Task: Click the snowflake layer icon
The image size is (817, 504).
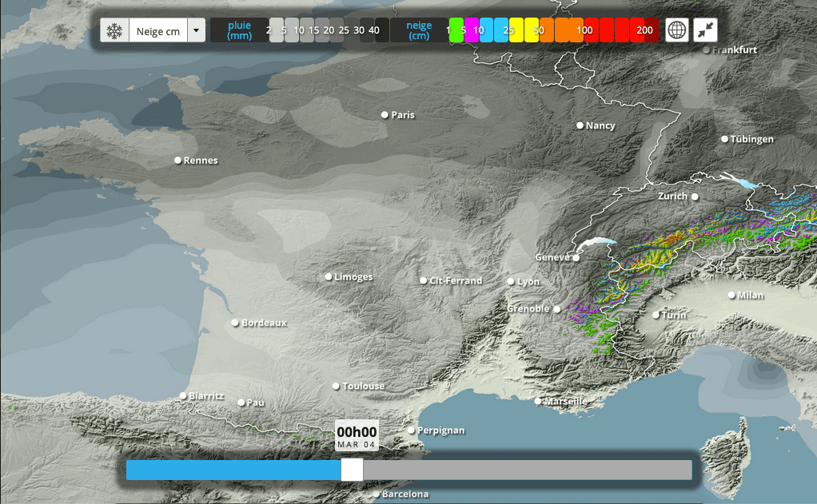Action: [x=114, y=31]
